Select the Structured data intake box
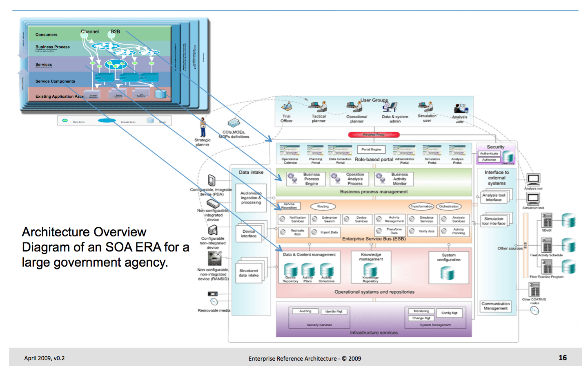 [x=249, y=273]
